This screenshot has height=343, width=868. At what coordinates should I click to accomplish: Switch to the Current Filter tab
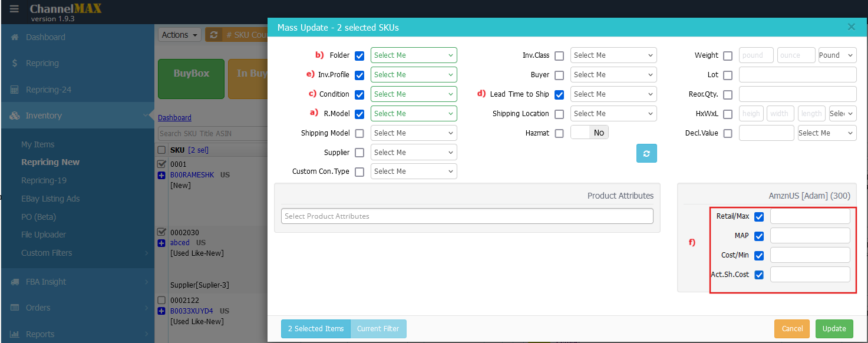(378, 329)
